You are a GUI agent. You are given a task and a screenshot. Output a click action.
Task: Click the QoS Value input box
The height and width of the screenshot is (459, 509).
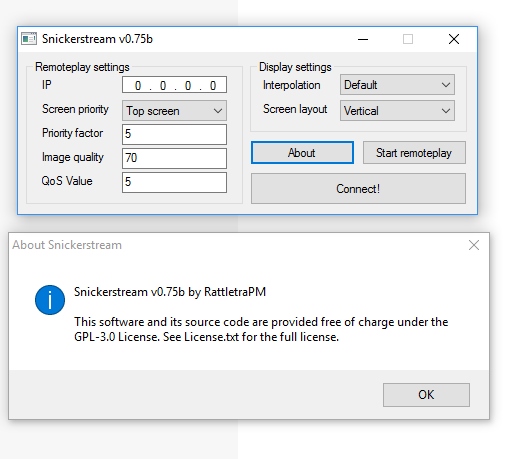click(174, 182)
